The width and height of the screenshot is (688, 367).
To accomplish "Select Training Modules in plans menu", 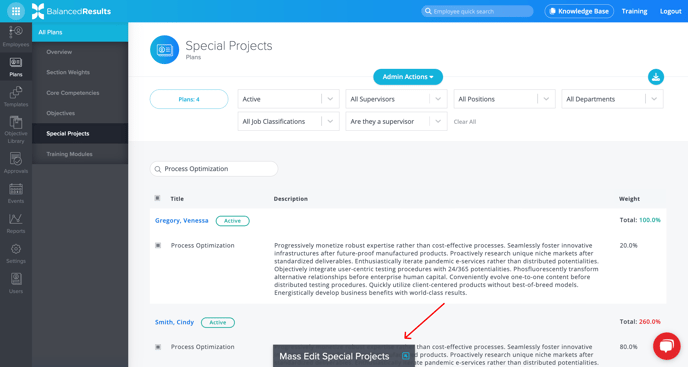I will [69, 154].
